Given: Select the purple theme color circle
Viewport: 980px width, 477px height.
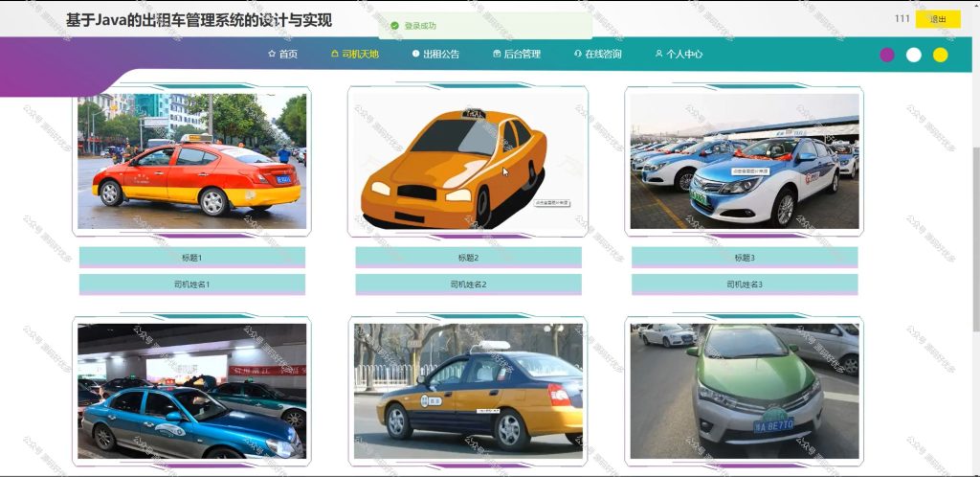Looking at the screenshot, I should [x=887, y=55].
